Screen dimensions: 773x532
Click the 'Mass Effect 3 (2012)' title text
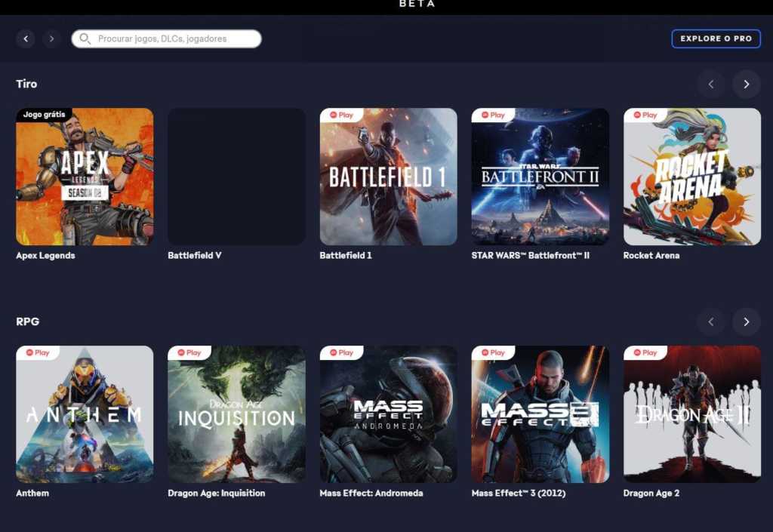(519, 493)
